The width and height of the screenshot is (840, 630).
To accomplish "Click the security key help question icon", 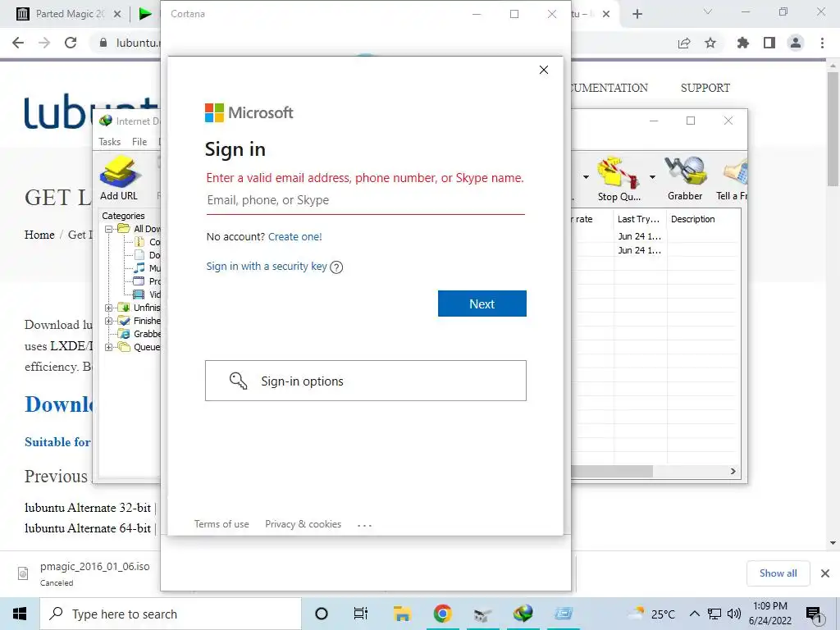I will pos(336,267).
